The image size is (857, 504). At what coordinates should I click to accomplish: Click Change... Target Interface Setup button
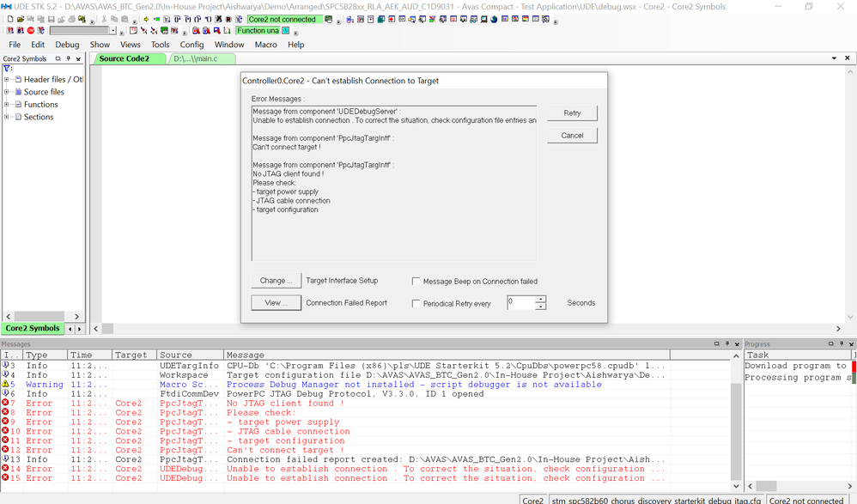(x=276, y=281)
